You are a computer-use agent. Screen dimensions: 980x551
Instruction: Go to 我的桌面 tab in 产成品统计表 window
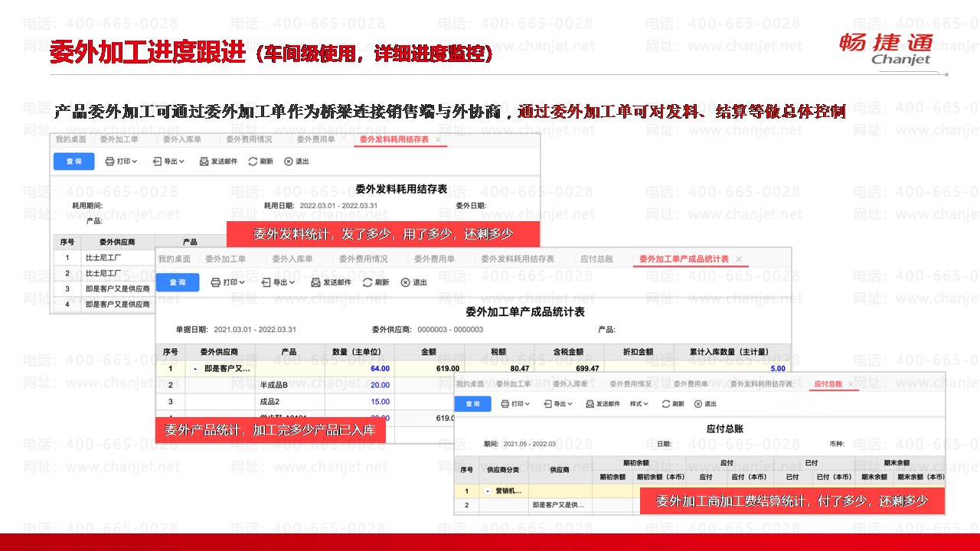click(175, 259)
